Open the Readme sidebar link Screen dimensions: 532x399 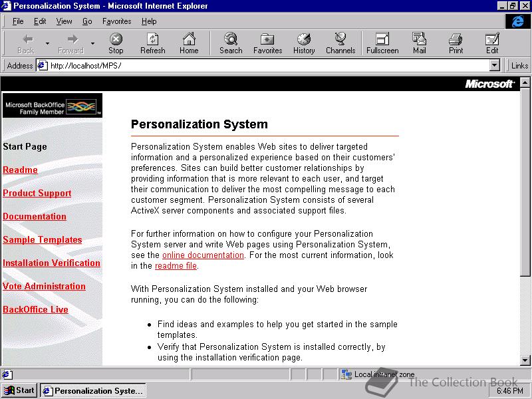tap(20, 170)
